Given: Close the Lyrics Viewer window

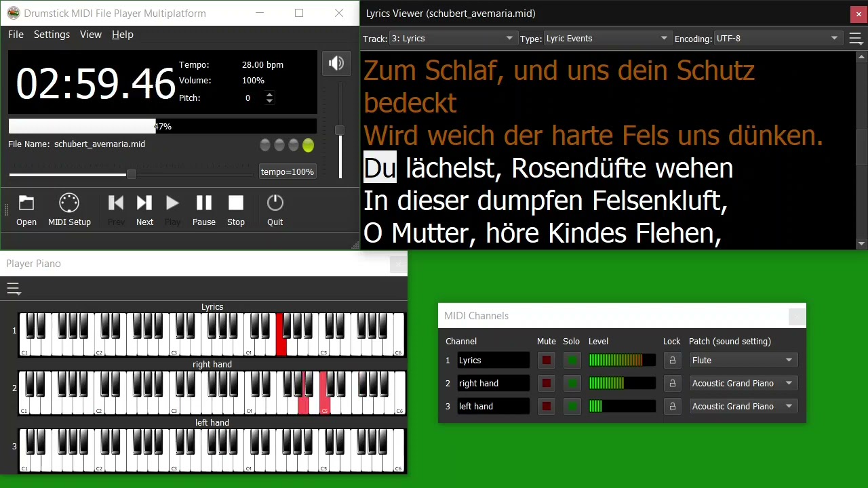Looking at the screenshot, I should coord(859,14).
